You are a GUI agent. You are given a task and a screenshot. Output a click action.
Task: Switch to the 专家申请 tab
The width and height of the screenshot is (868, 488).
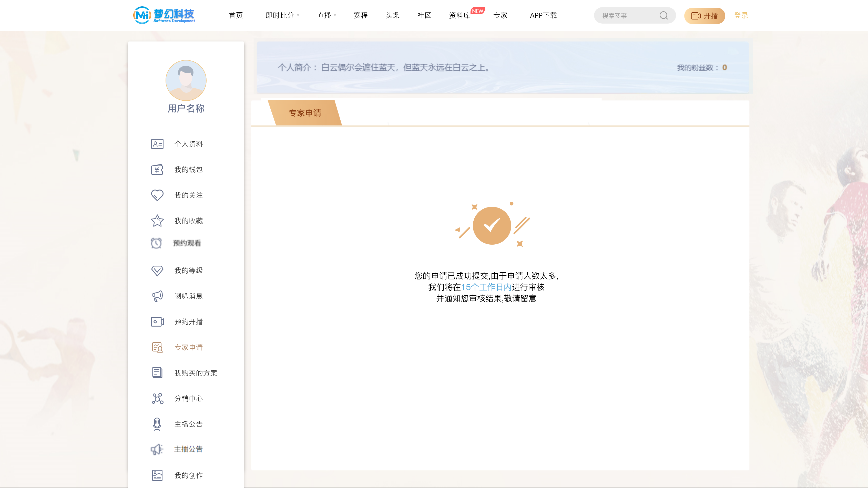(x=305, y=113)
